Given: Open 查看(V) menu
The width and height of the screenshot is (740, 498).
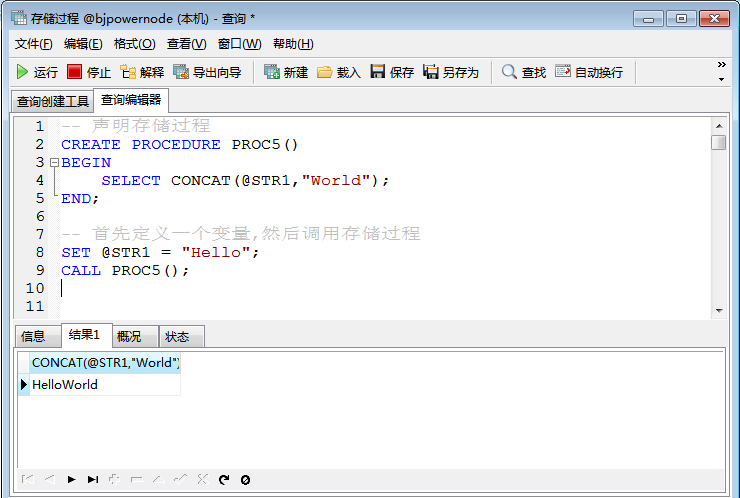Looking at the screenshot, I should pos(186,44).
